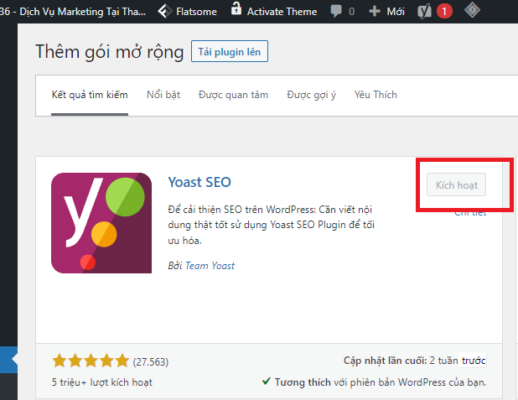This screenshot has height=400, width=518.
Task: Open the Được gợi ý tab
Action: [311, 95]
